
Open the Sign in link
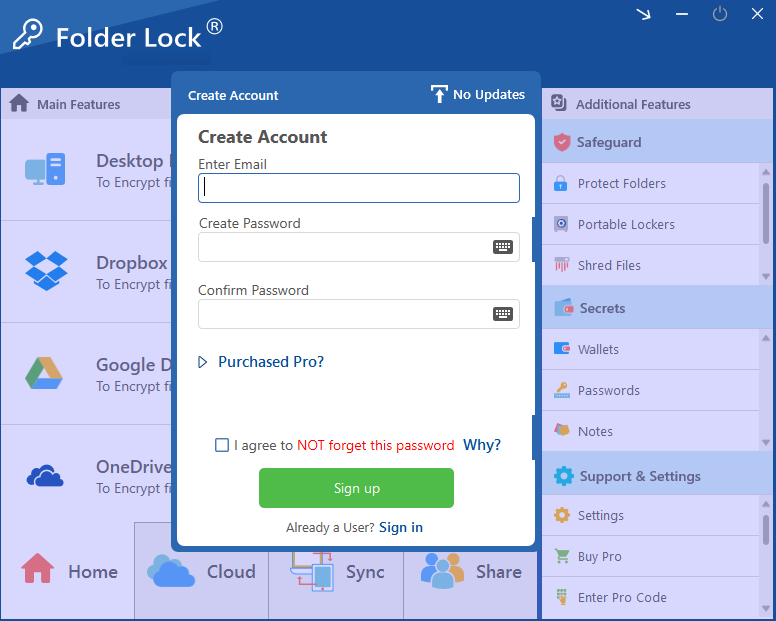coord(401,527)
